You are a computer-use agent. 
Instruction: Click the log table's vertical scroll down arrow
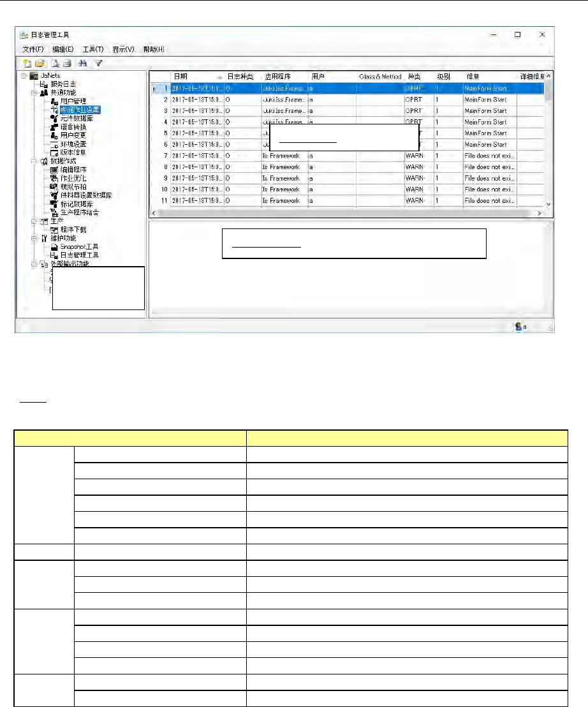(x=548, y=204)
